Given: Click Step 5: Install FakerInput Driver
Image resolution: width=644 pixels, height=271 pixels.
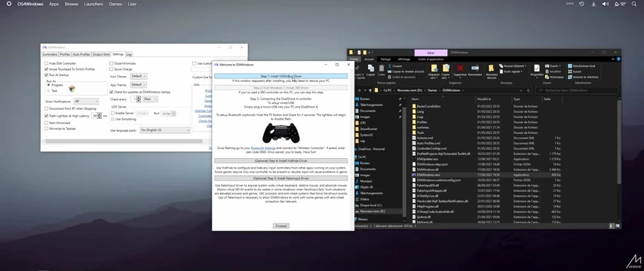Looking at the screenshot, I should pos(281,178).
